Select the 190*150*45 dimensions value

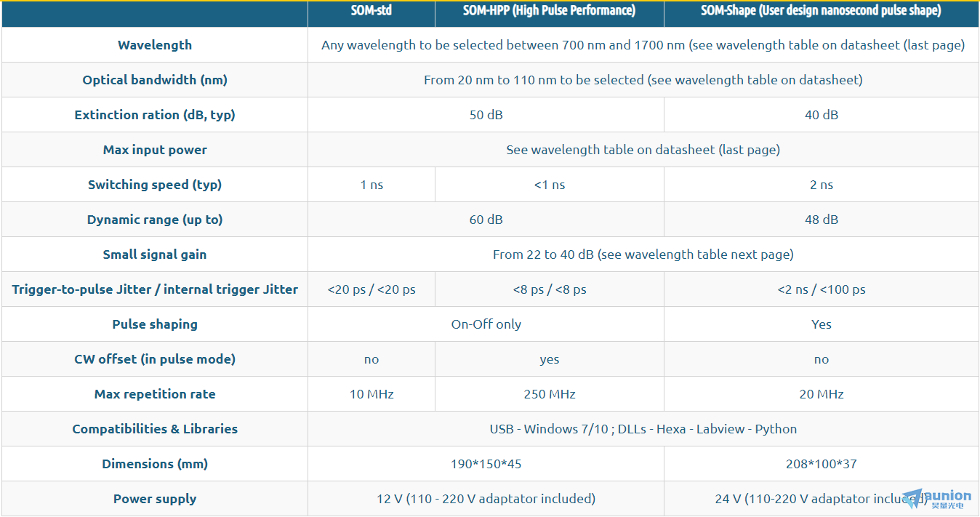(486, 464)
